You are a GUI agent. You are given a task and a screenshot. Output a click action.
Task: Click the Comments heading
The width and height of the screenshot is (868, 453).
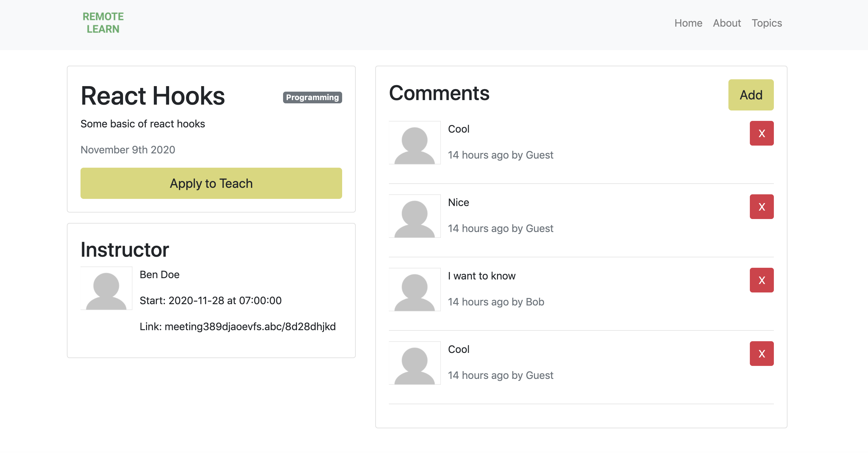coord(439,93)
